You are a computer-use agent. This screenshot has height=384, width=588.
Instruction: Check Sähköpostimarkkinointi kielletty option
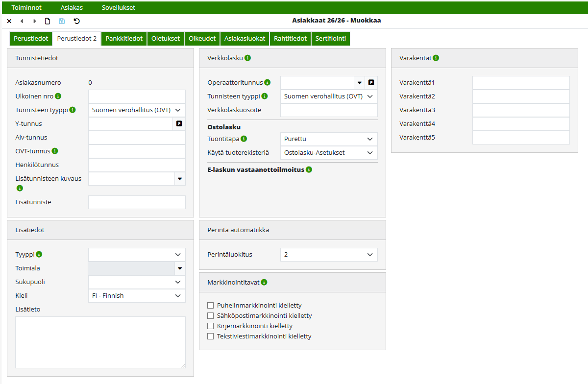tap(211, 316)
